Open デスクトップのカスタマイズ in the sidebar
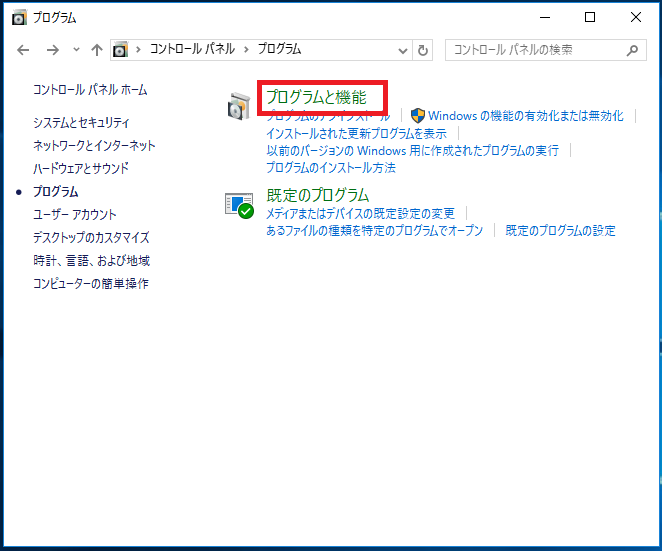Screen dimensions: 662x551 coord(91,237)
